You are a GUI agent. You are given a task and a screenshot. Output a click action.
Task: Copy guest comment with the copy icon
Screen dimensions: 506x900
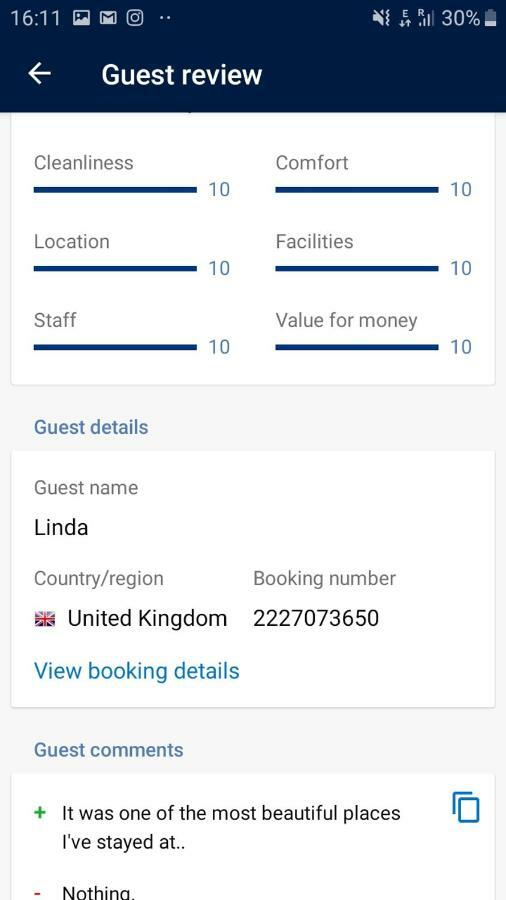point(465,806)
